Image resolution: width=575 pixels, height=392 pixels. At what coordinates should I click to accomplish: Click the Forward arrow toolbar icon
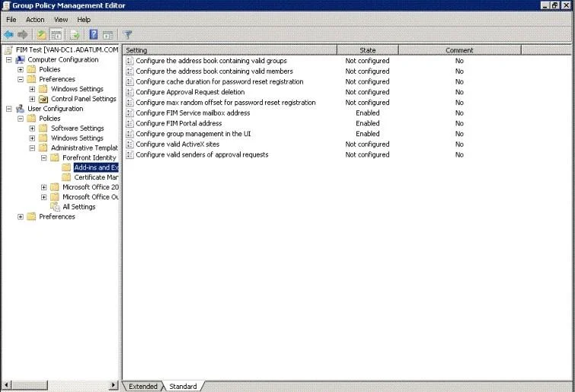coord(23,35)
